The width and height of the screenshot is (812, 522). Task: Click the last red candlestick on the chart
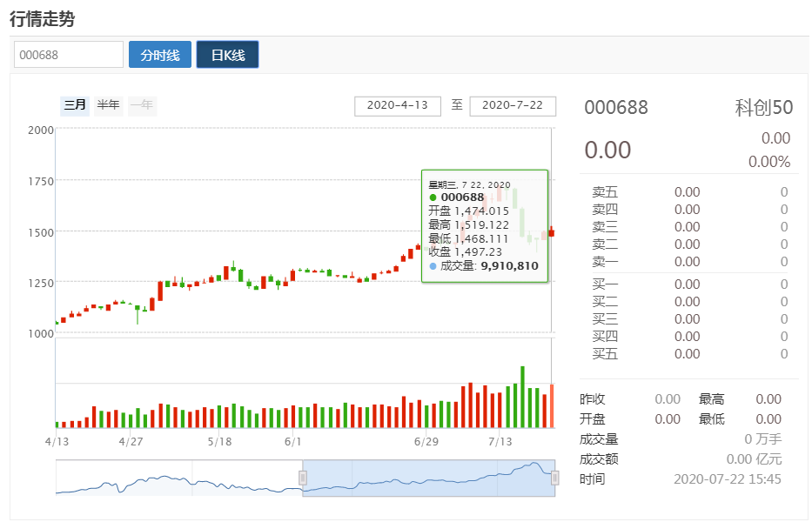[551, 232]
